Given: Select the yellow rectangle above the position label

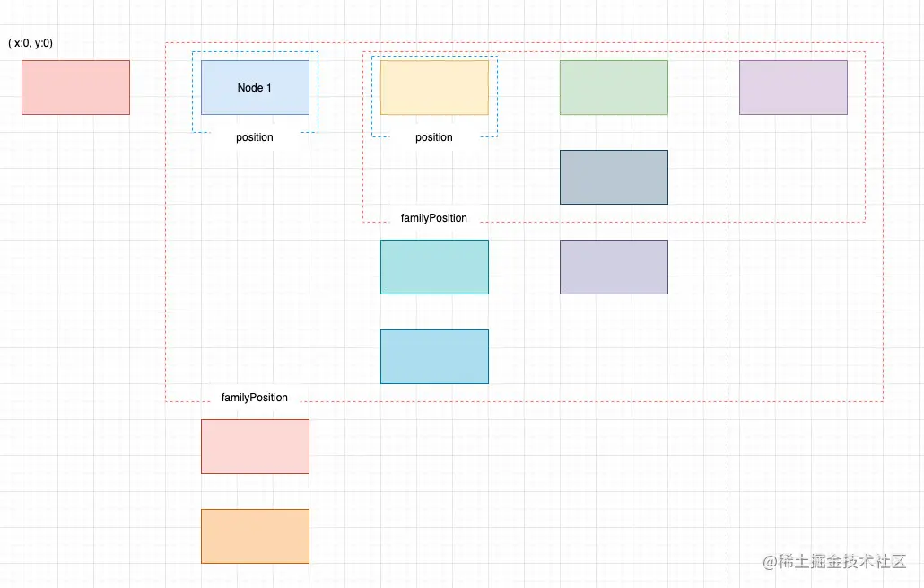Looking at the screenshot, I should point(434,87).
